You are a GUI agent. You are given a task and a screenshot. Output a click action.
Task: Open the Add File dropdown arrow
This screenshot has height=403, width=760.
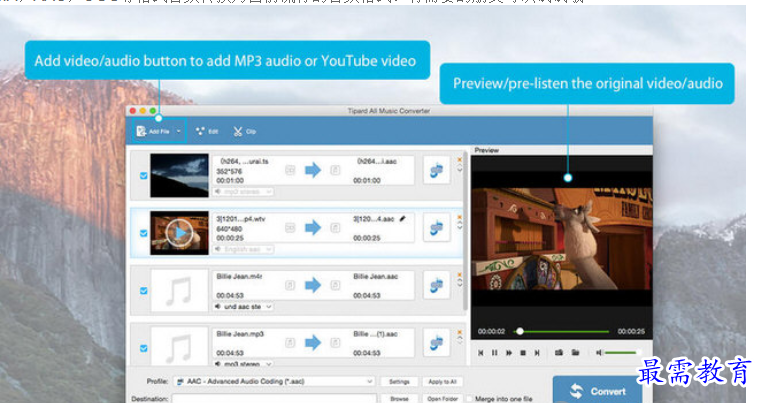178,131
